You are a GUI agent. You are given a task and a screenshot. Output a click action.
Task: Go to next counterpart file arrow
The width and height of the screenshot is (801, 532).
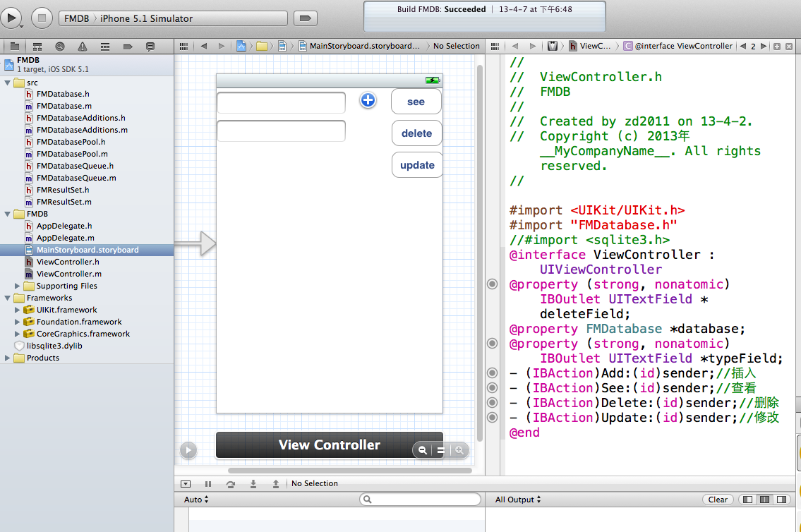pos(764,46)
